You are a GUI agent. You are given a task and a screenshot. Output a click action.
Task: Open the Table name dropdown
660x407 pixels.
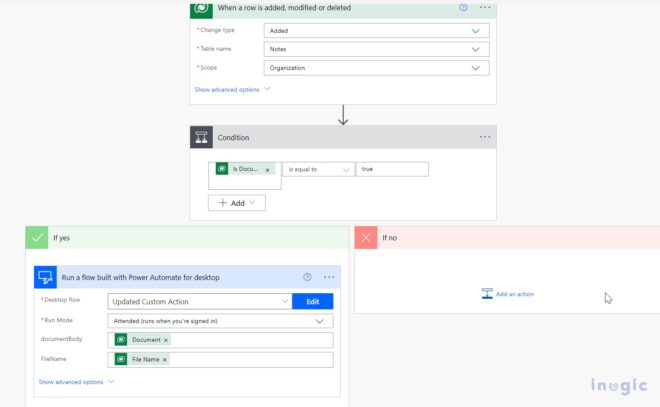(476, 49)
